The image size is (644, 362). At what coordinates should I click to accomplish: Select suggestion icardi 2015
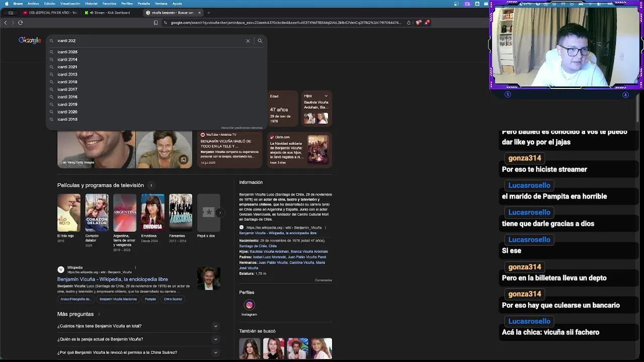pyautogui.click(x=156, y=120)
